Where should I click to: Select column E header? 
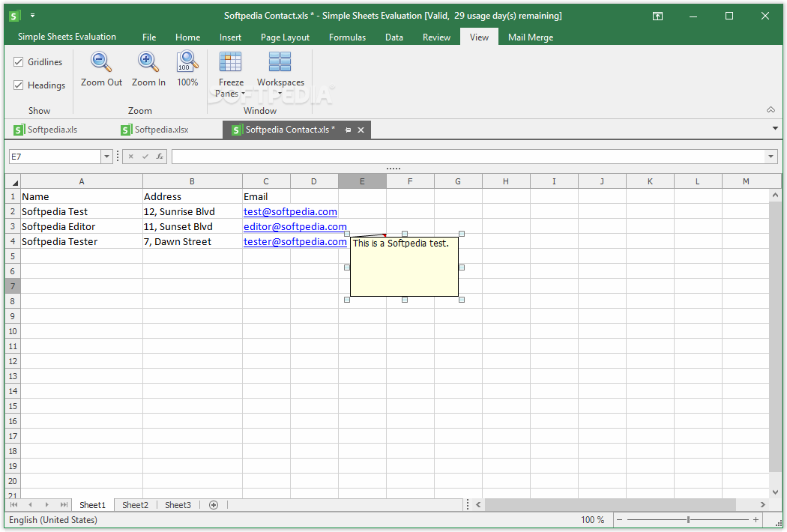click(x=362, y=181)
